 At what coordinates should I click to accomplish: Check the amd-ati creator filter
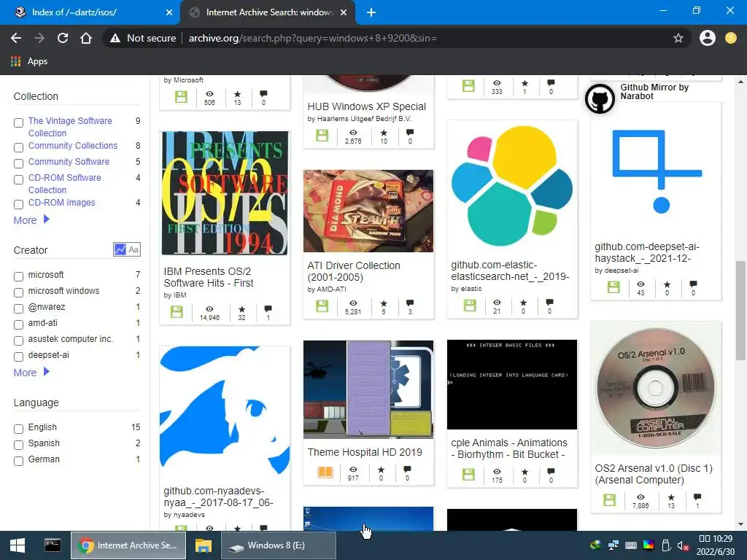(x=18, y=324)
